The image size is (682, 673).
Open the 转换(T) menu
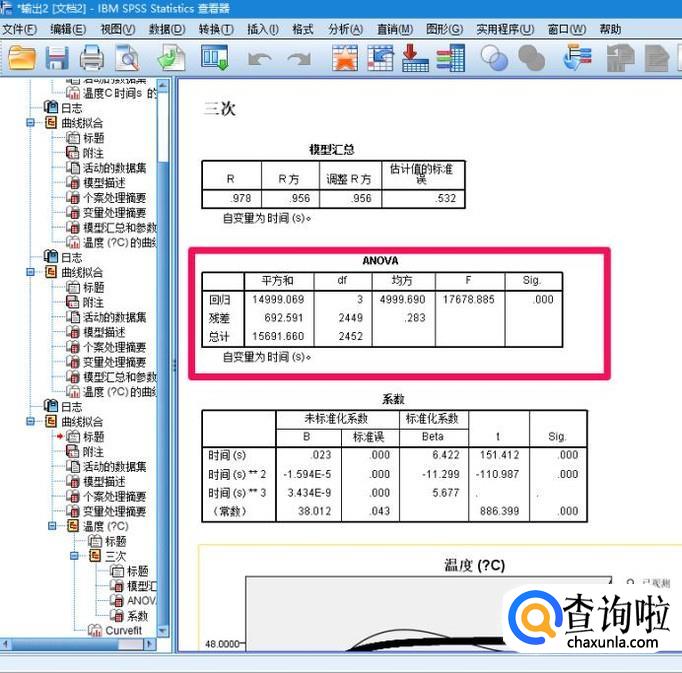(x=216, y=30)
